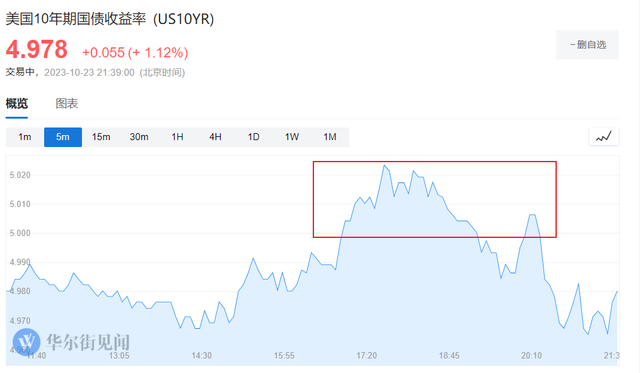Switch chart to 1D interval
640x373 pixels.
pos(253,137)
